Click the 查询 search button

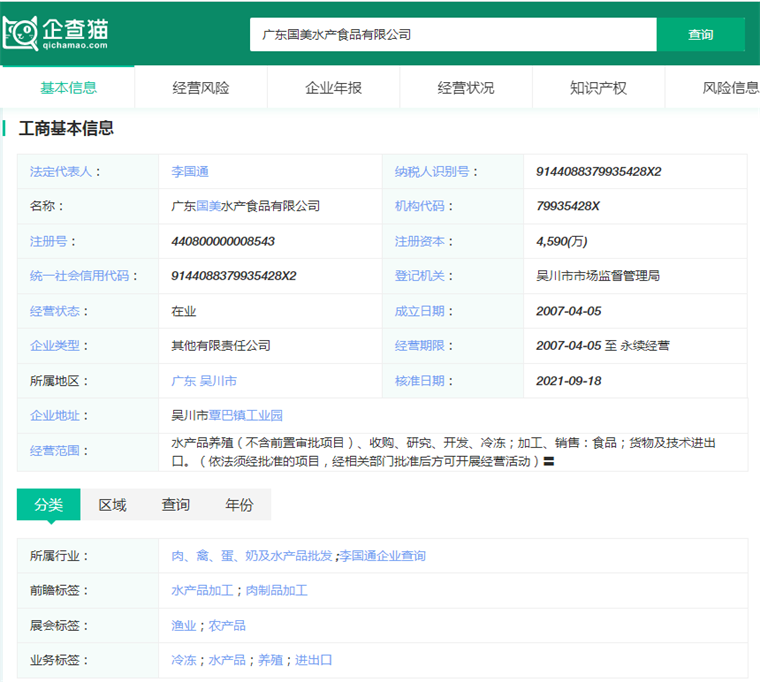pyautogui.click(x=700, y=34)
